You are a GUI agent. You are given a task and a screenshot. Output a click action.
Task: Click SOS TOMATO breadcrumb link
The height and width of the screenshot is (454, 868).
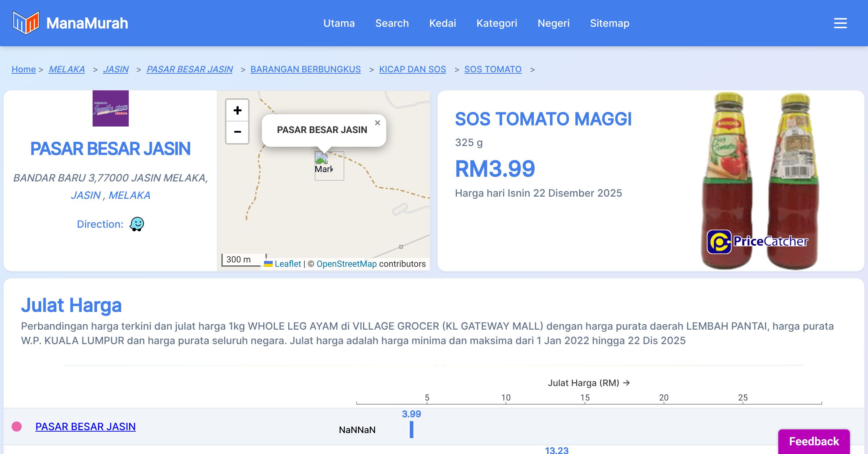click(x=493, y=69)
